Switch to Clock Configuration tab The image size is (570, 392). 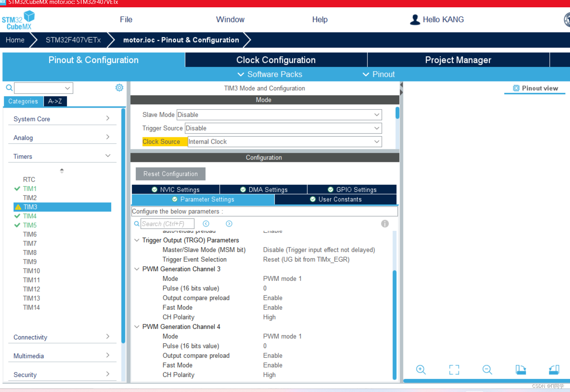[276, 60]
